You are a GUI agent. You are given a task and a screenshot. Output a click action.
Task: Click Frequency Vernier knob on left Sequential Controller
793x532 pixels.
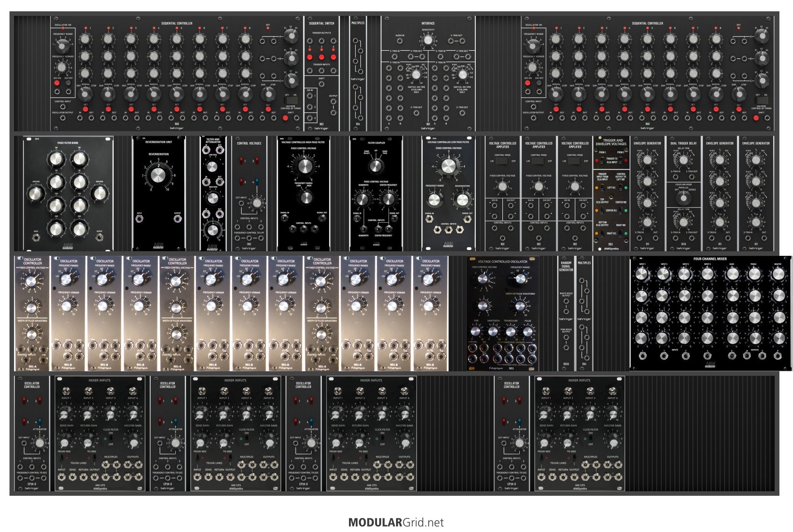click(x=62, y=67)
